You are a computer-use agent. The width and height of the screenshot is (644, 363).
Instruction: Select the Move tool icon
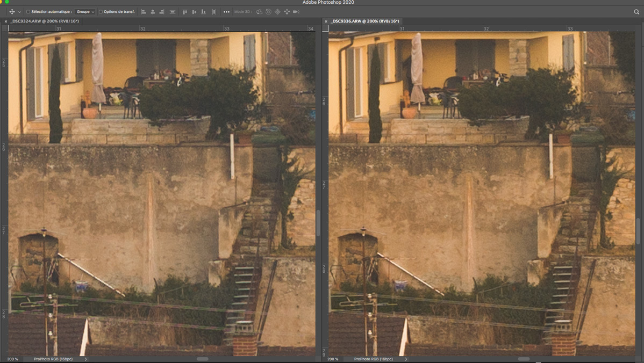pos(12,12)
